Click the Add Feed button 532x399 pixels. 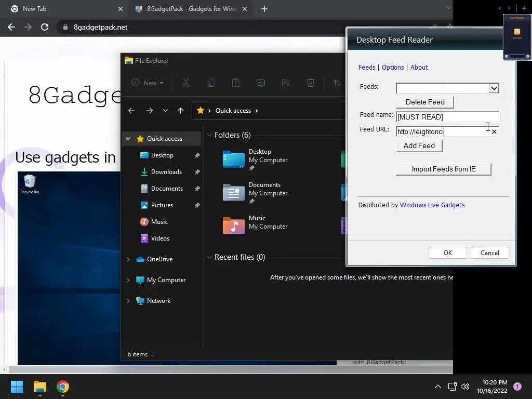[419, 145]
